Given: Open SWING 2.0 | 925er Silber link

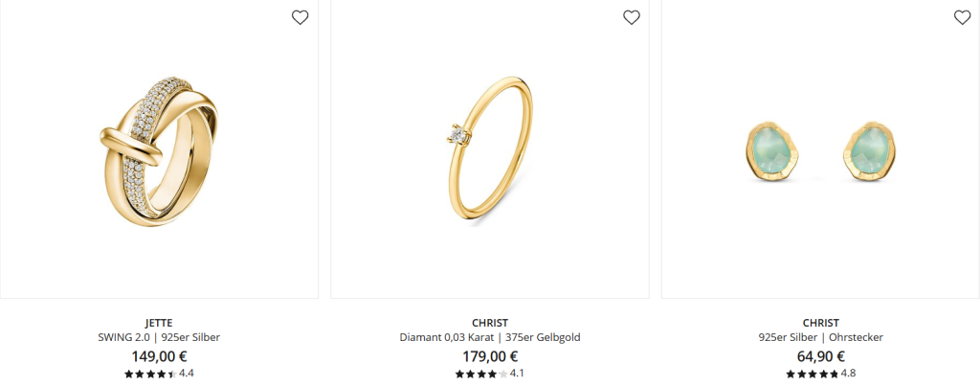Looking at the screenshot, I should (x=159, y=337).
